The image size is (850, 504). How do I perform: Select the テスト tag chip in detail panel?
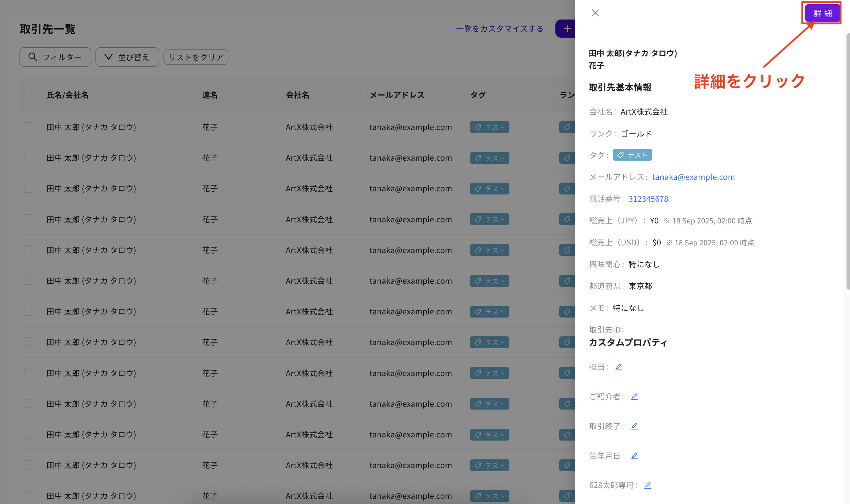coord(632,155)
